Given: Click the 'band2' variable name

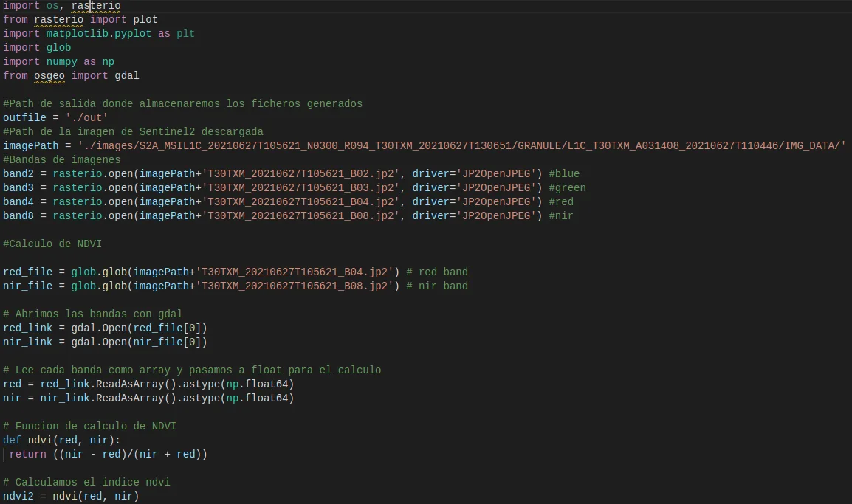Looking at the screenshot, I should 18,174.
